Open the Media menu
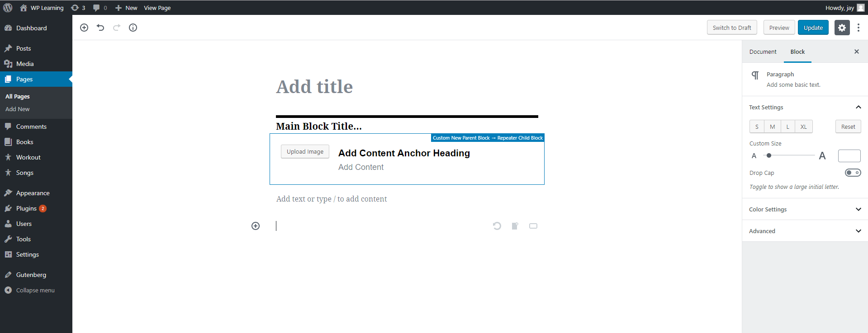The height and width of the screenshot is (333, 868). tap(36, 64)
